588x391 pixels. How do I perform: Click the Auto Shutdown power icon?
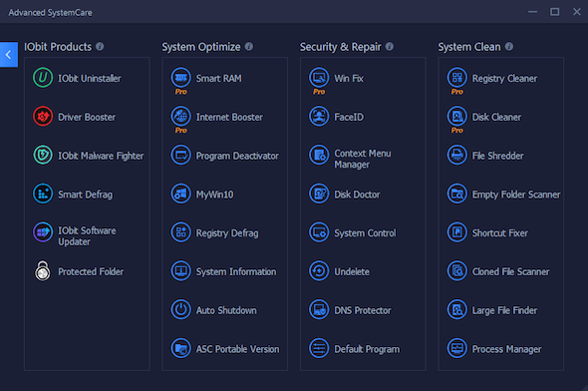pyautogui.click(x=180, y=309)
